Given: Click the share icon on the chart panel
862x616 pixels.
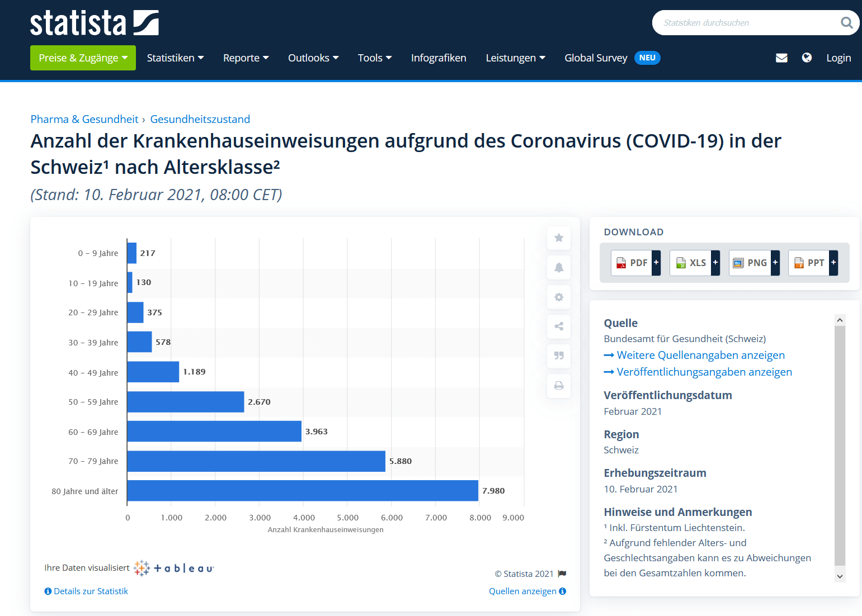Looking at the screenshot, I should pos(558,326).
